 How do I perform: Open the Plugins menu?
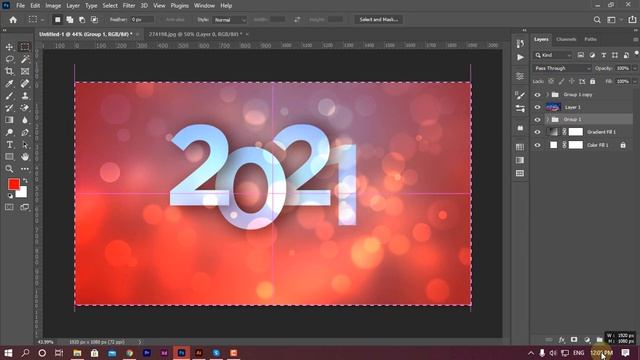[x=180, y=6]
